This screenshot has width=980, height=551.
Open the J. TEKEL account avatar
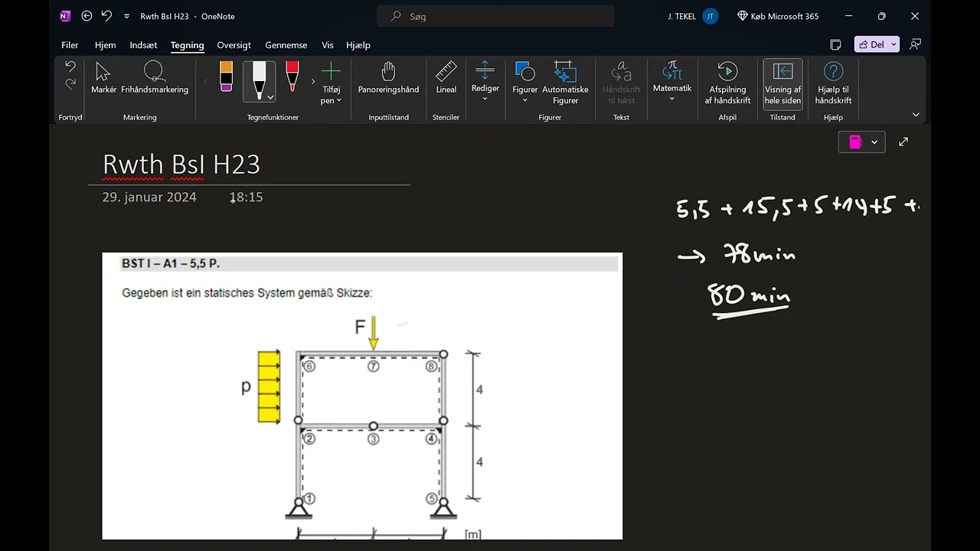(x=710, y=16)
